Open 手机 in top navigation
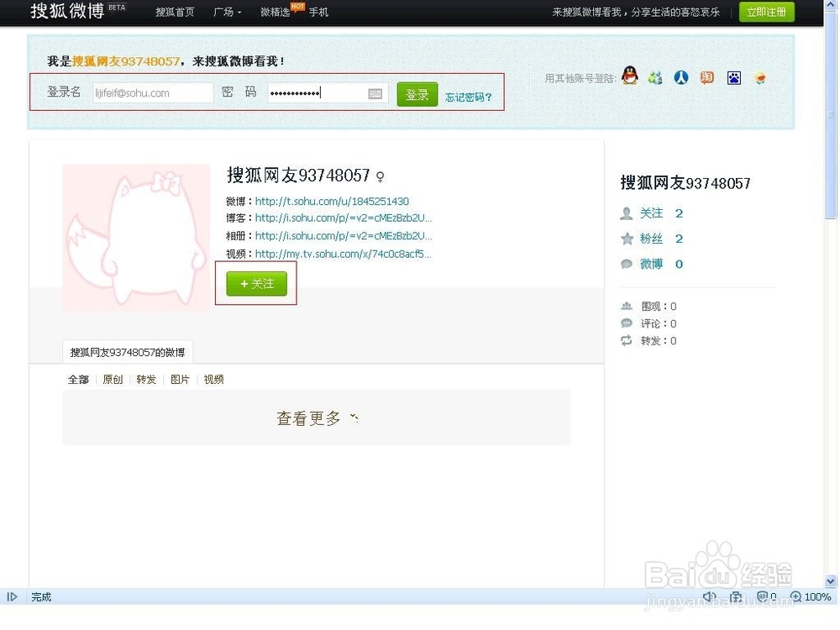The image size is (840, 630). click(318, 12)
